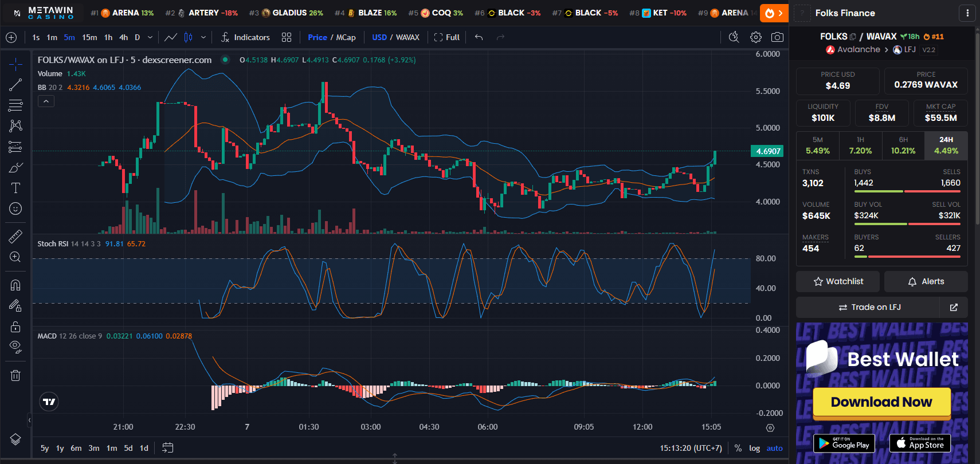Copy FOLKS token address icon
Screen dimensions: 980x464
(x=853, y=37)
